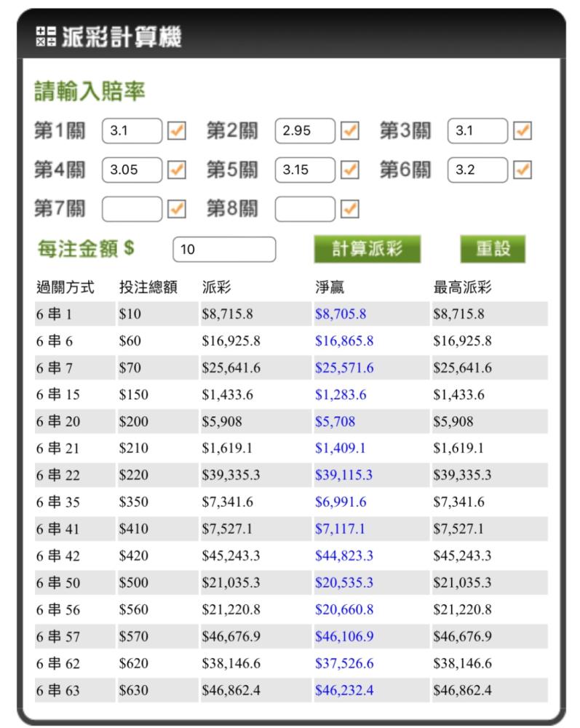Select the 6 串 41 row label
The height and width of the screenshot is (728, 580).
tap(58, 529)
